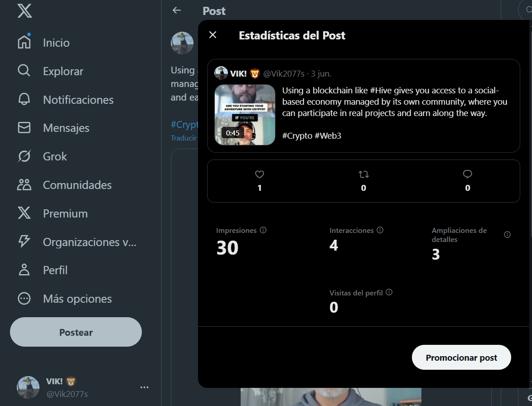Open Mensajes
Screen dimensions: 532x406
(x=66, y=128)
